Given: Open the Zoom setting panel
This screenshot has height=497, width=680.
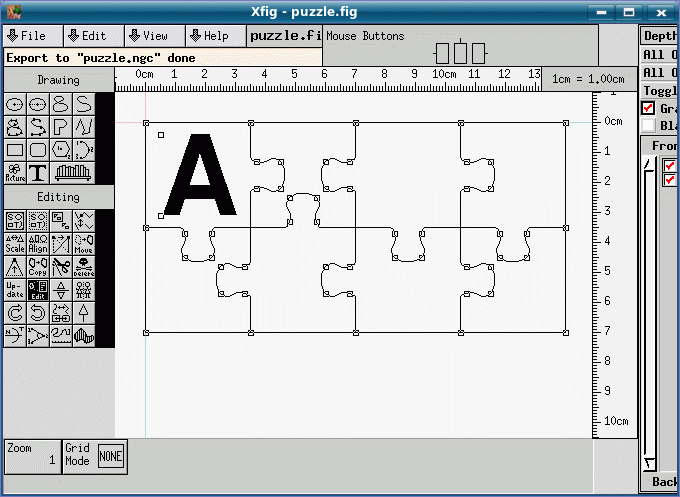Looking at the screenshot, I should 33,457.
